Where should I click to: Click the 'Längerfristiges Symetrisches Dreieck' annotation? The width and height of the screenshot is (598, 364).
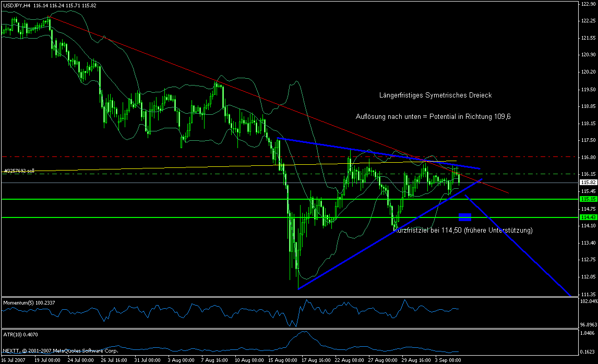coord(435,95)
